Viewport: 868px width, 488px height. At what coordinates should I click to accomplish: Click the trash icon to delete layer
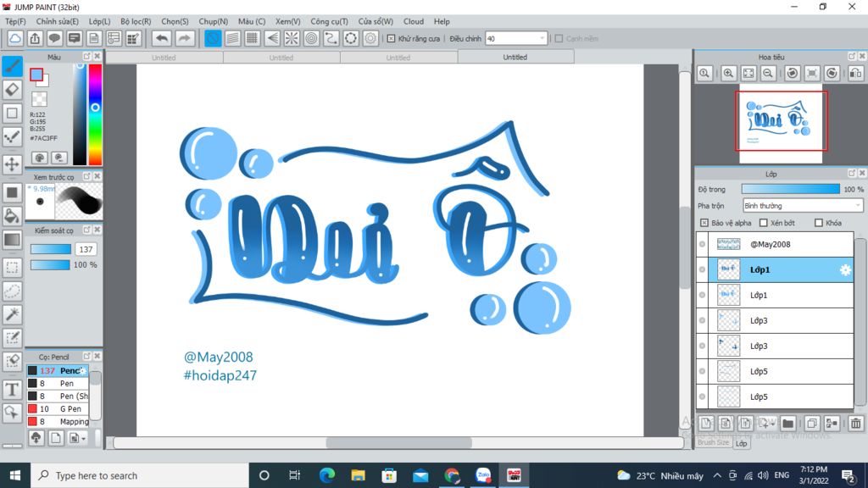(x=856, y=424)
